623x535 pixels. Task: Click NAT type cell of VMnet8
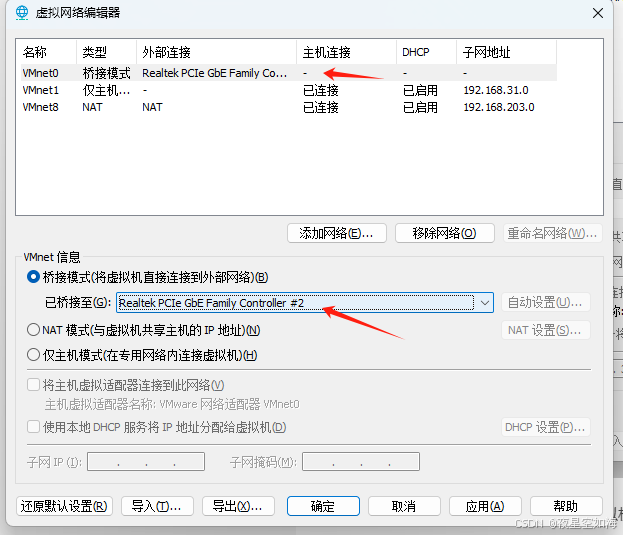92,107
